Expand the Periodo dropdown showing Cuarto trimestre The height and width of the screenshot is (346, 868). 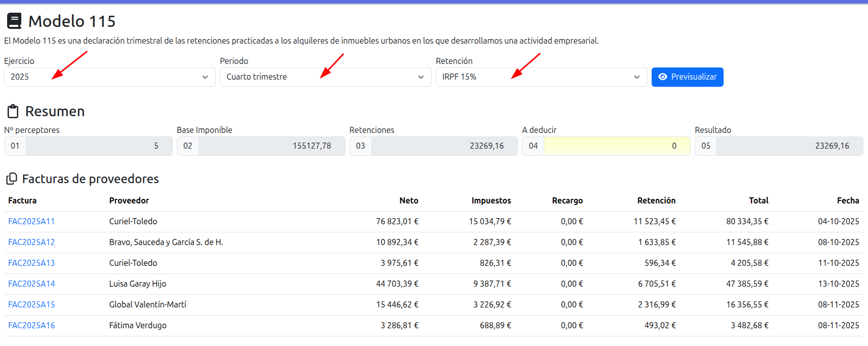point(325,77)
